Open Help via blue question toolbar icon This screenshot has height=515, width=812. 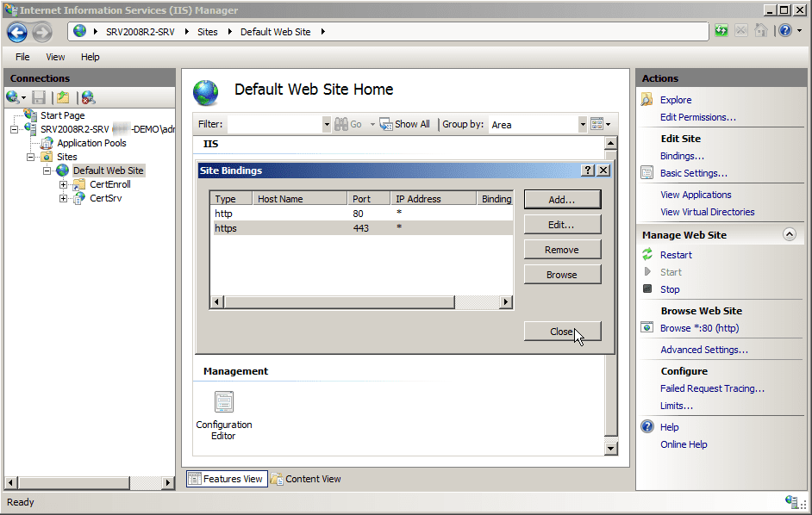coord(785,30)
